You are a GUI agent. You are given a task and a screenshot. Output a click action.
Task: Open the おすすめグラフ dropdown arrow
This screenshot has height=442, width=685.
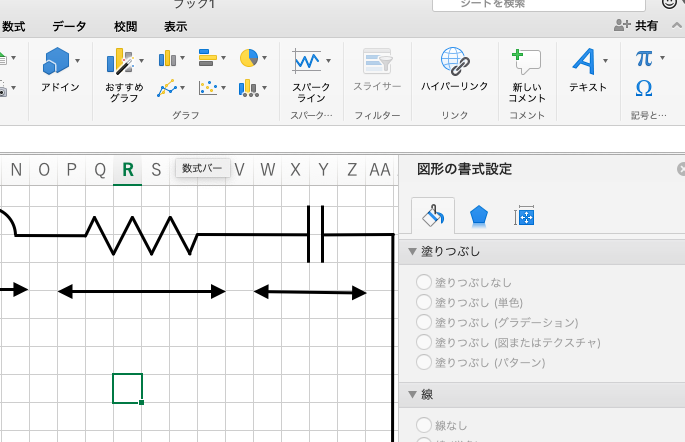(x=141, y=61)
